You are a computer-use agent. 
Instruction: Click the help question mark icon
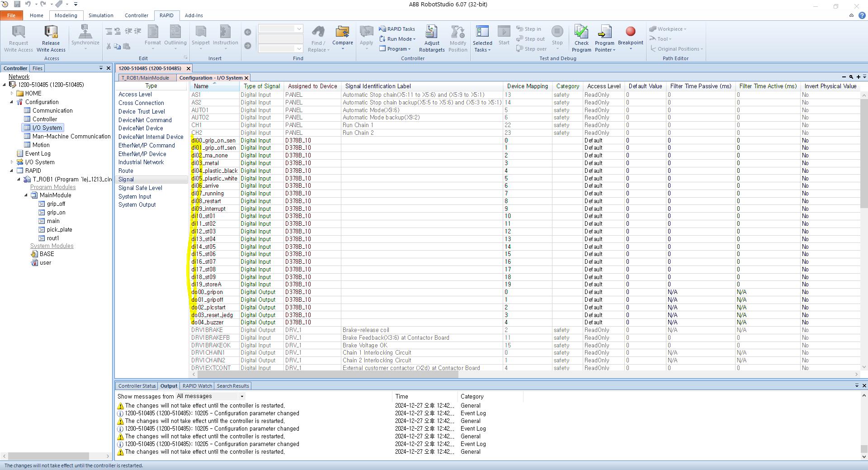coord(862,15)
